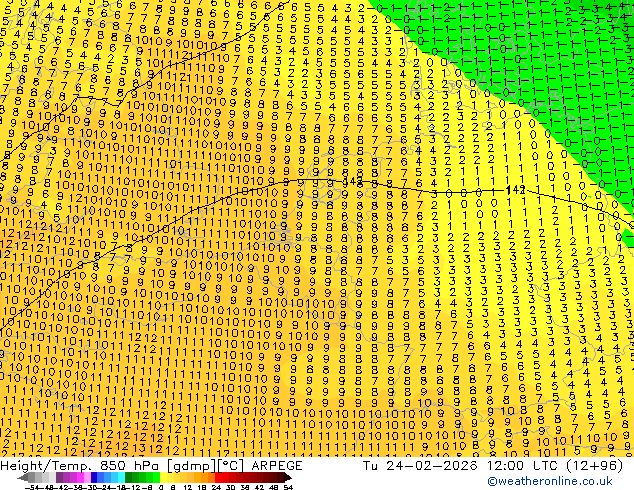634x490 pixels.
Task: Pick the pure red legend swatch above 24
Action: pyautogui.click(x=218, y=477)
